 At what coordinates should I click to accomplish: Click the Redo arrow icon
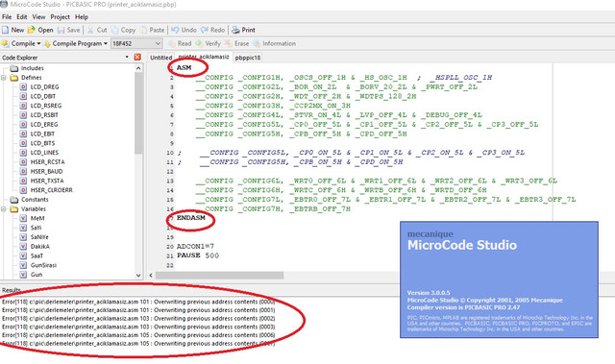point(205,30)
